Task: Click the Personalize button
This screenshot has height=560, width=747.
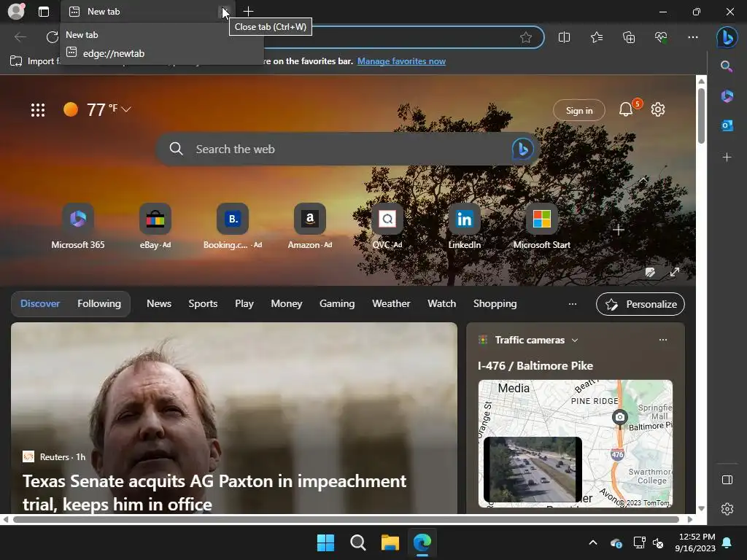Action: (640, 304)
